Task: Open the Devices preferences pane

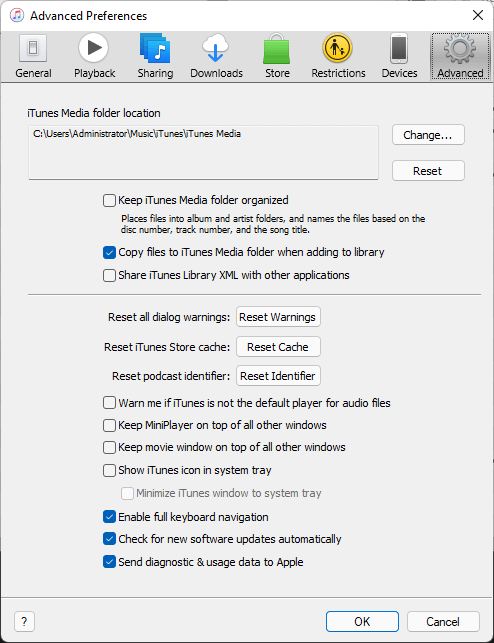Action: coord(399,57)
